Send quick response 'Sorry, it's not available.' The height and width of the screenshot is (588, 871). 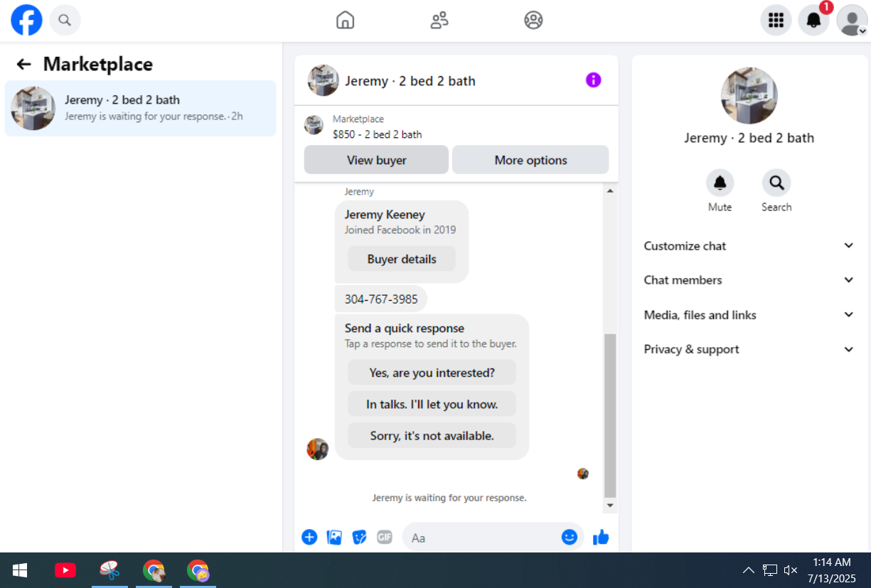(432, 436)
